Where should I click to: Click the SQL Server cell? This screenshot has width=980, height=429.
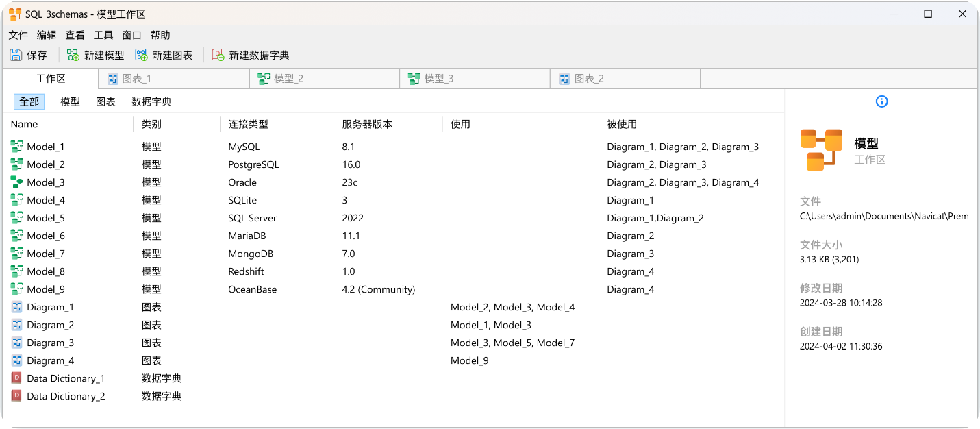252,218
